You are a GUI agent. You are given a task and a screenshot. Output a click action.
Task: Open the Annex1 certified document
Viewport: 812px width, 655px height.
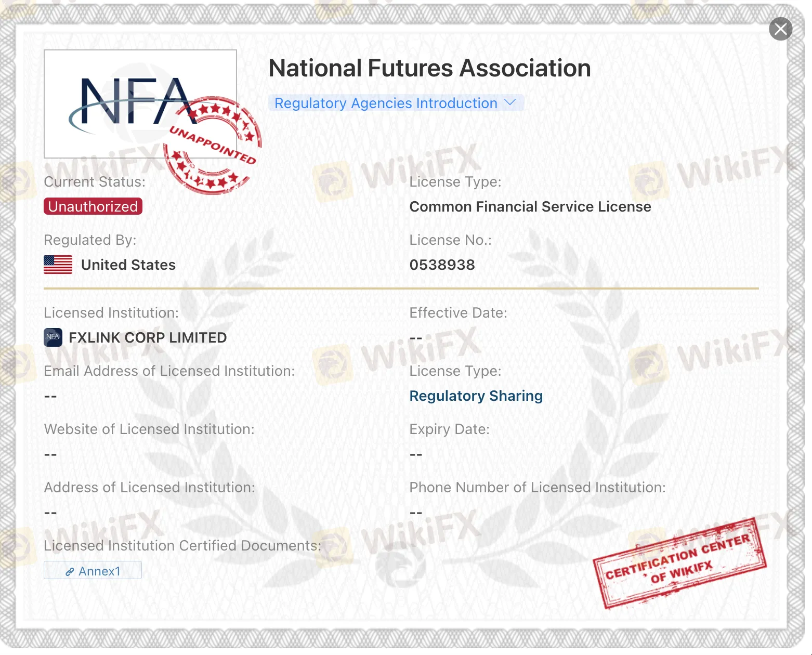tap(93, 571)
